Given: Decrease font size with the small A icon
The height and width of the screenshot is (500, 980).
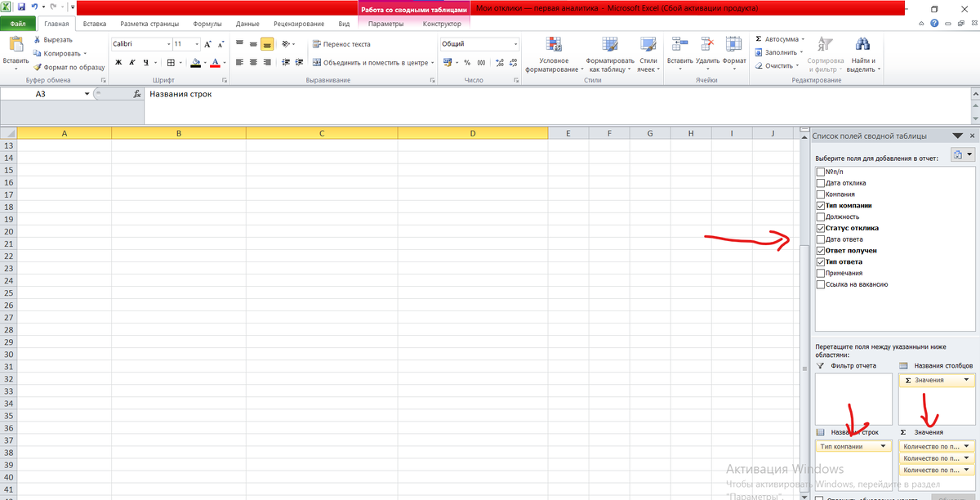Looking at the screenshot, I should [x=220, y=44].
